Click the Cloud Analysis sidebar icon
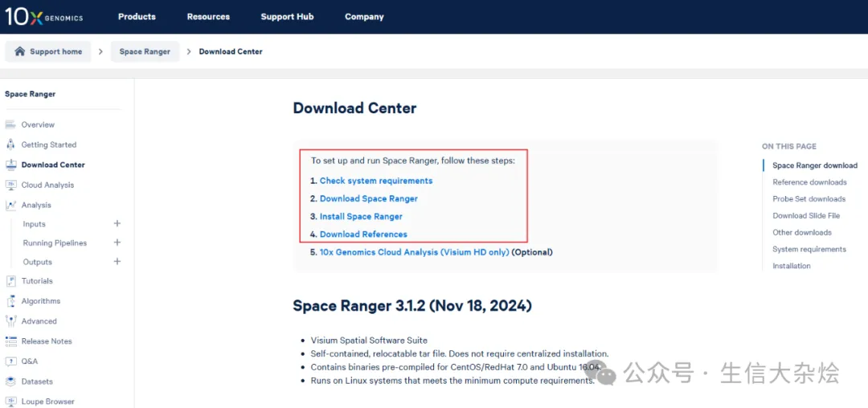868x408 pixels. pyautogui.click(x=10, y=186)
